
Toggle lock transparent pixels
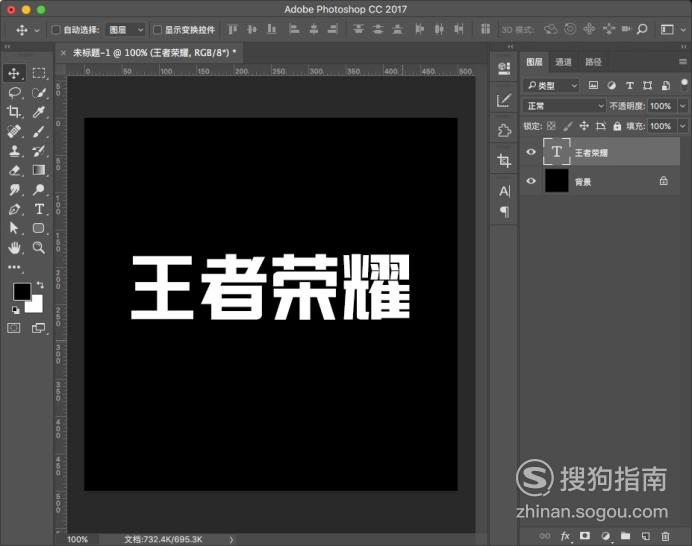click(551, 126)
